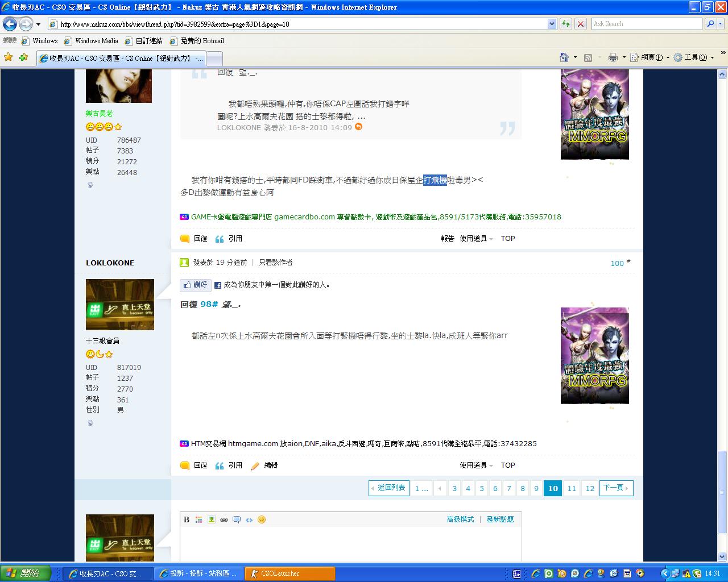Viewport: 728px width, 582px height.
Task: Open the blank new tab button
Action: [214, 59]
